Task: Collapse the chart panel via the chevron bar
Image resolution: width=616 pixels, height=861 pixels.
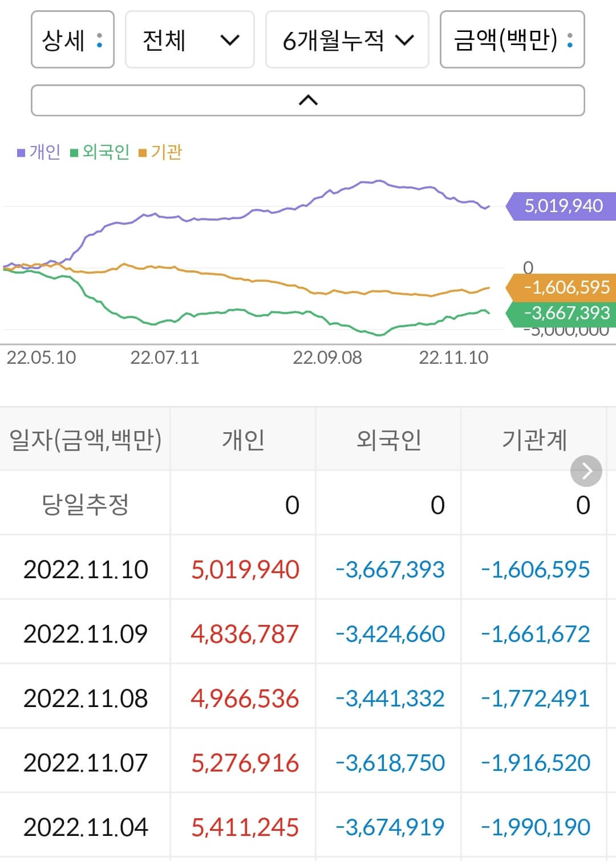Action: [308, 99]
